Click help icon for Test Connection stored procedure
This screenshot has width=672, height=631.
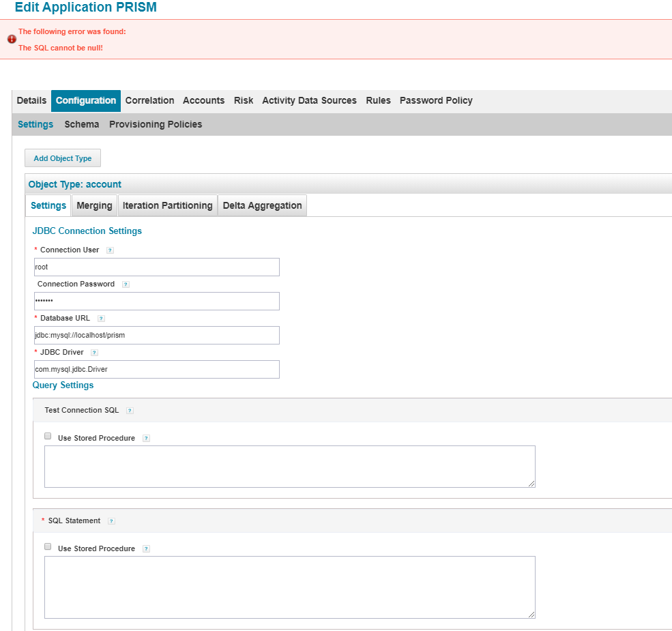(146, 439)
